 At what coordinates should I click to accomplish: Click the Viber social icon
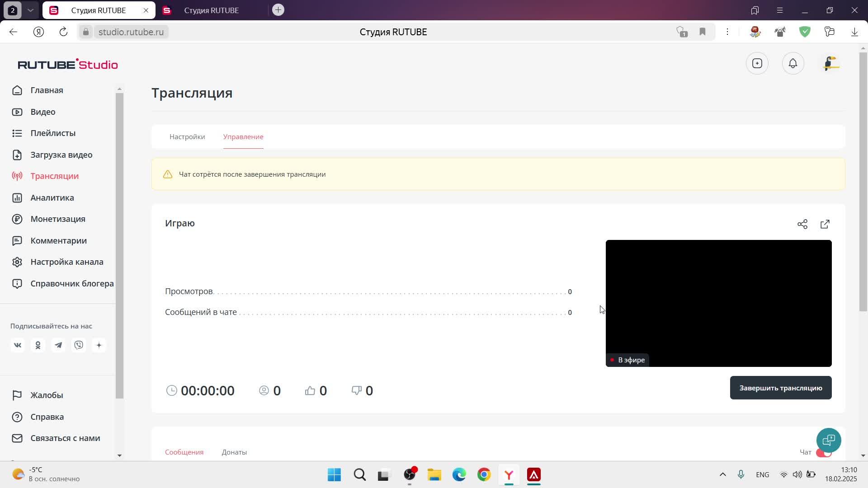(79, 346)
